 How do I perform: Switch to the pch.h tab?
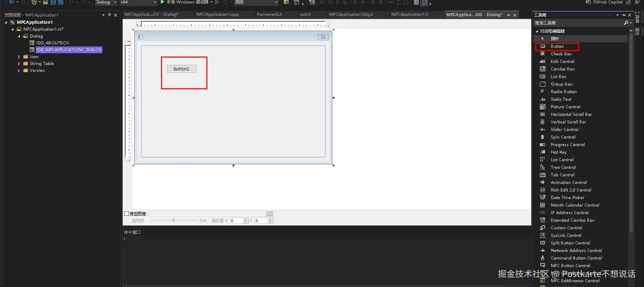coord(306,14)
